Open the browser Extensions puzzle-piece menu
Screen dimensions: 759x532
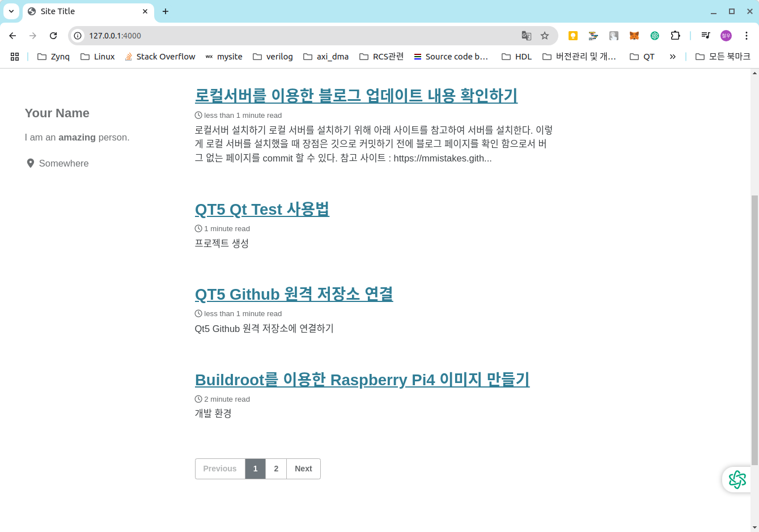(x=675, y=35)
